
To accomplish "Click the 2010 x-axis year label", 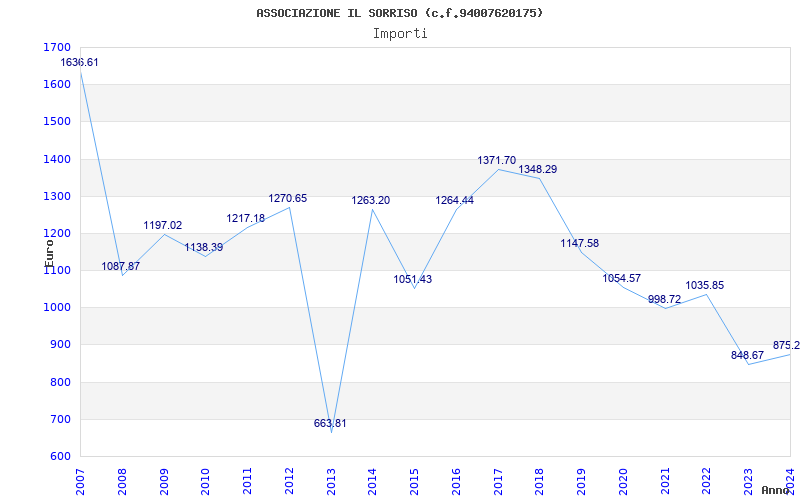I will (206, 482).
